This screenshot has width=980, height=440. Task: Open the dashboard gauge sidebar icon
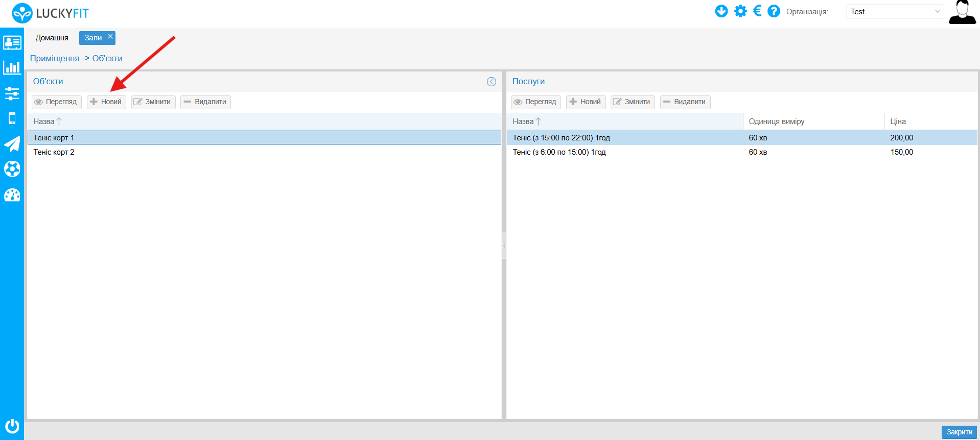12,195
